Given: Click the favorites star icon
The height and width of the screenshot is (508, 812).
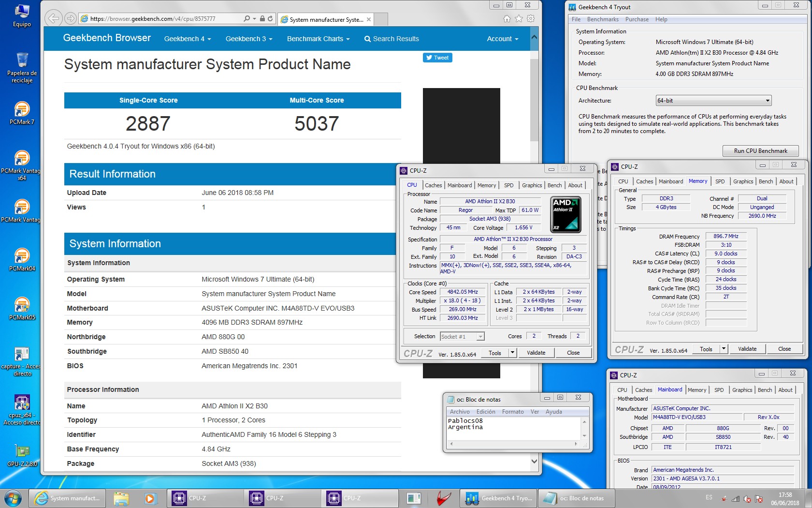Looking at the screenshot, I should pyautogui.click(x=519, y=18).
